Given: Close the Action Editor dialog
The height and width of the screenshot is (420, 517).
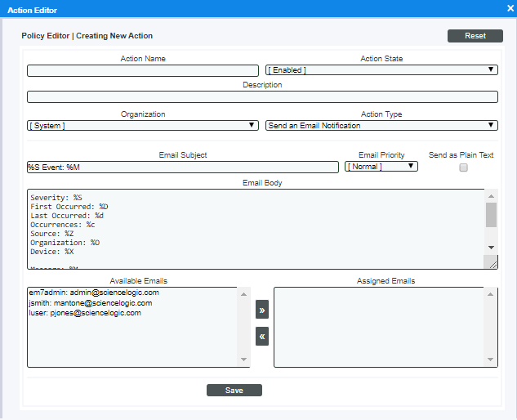Looking at the screenshot, I should tap(510, 8).
